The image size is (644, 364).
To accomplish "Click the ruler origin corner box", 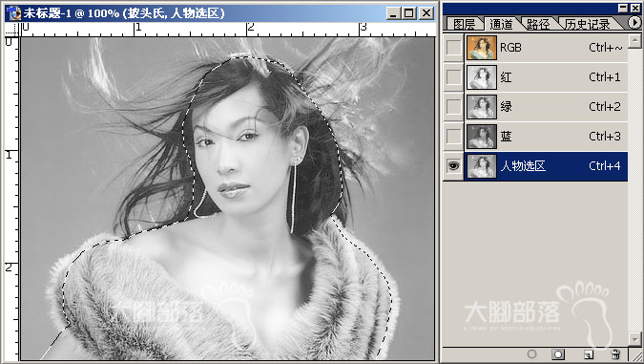I will coord(11,30).
